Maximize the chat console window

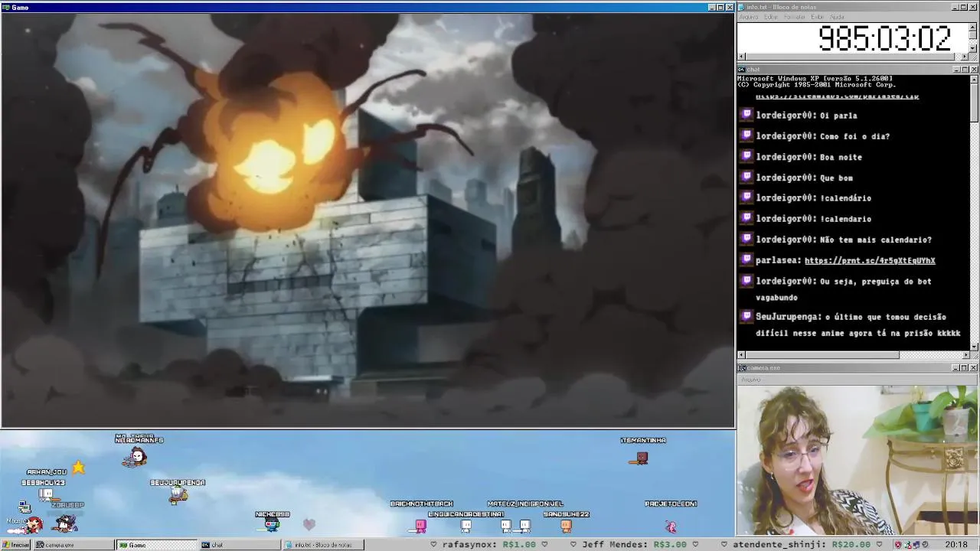click(x=964, y=70)
